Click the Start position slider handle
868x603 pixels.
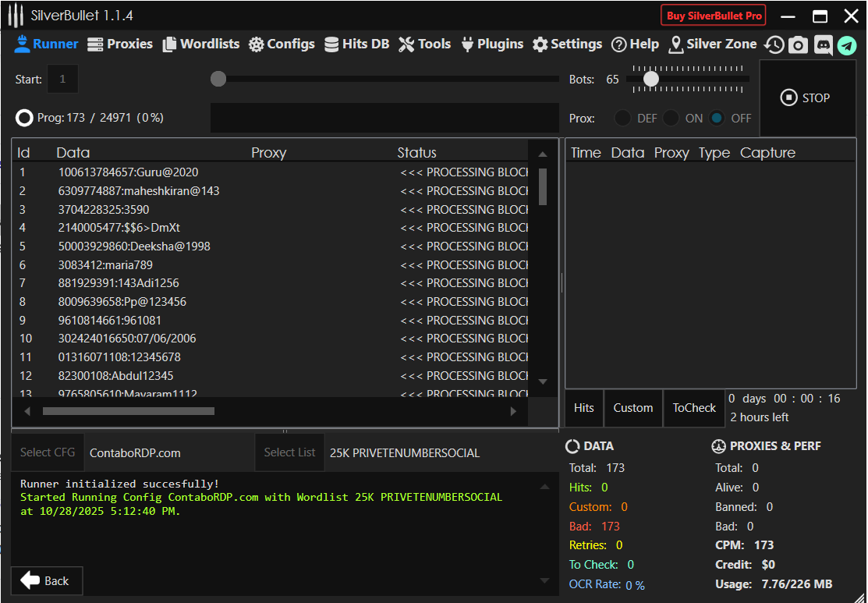pos(218,80)
